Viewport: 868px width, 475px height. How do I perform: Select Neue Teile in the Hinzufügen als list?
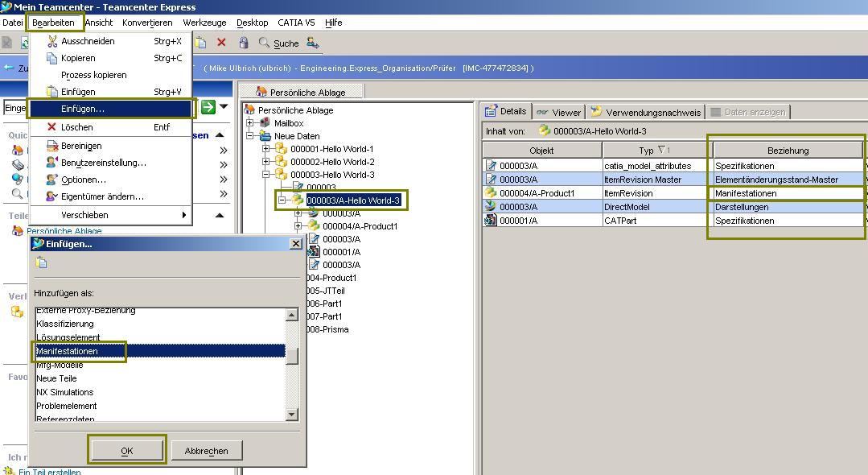(161, 378)
